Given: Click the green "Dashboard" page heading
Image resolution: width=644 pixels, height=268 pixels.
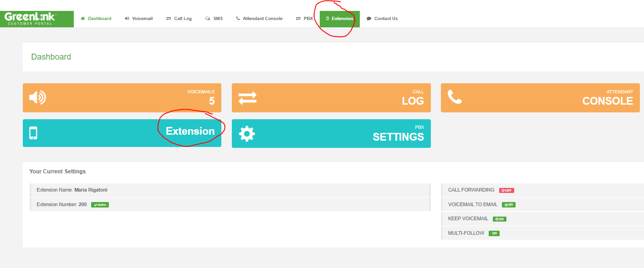Looking at the screenshot, I should [51, 57].
